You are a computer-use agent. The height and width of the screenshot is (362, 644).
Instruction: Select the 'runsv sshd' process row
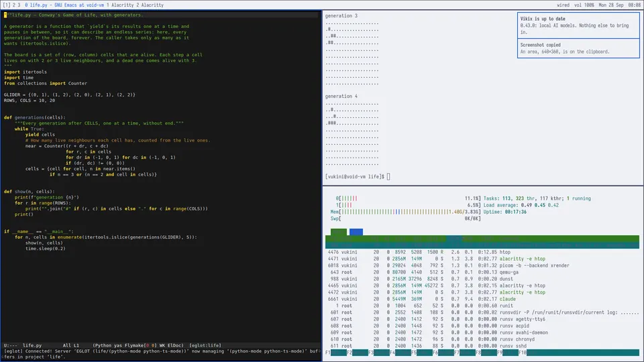482,346
